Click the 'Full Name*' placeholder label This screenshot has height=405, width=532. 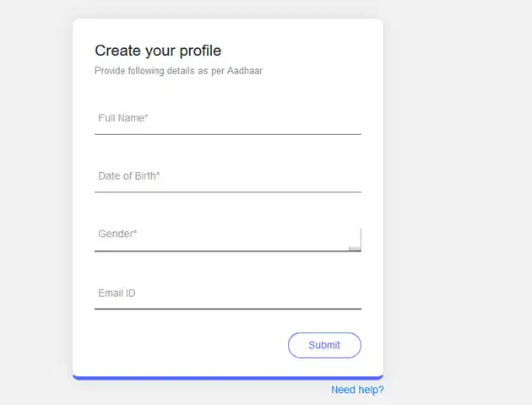(123, 118)
